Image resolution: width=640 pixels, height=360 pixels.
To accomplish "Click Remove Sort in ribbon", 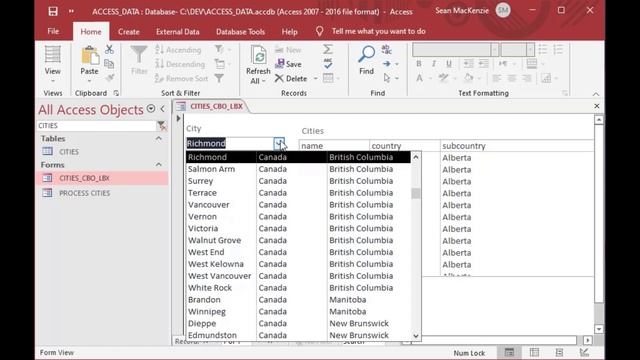I will click(x=182, y=78).
